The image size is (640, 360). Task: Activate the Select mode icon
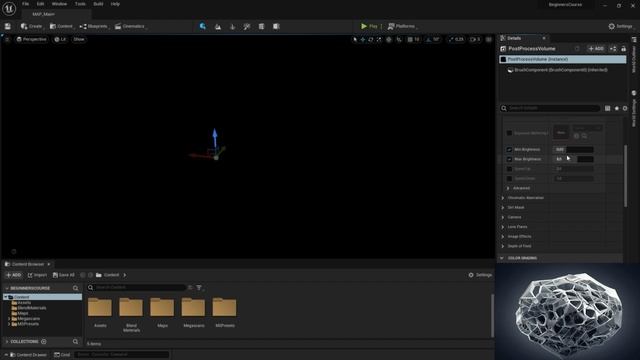pyautogui.click(x=203, y=26)
